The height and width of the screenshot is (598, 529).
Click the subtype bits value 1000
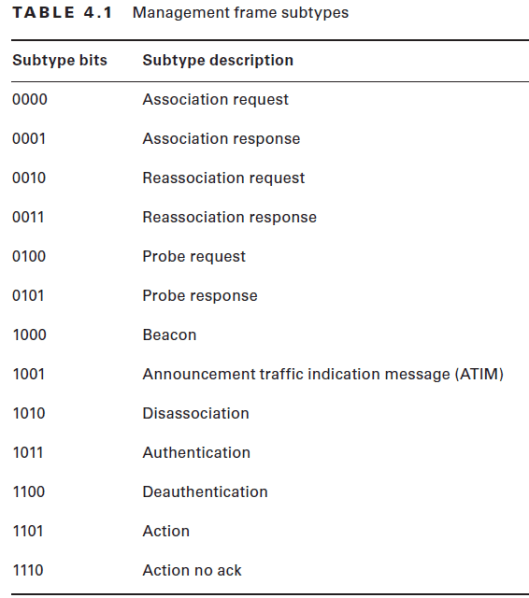click(30, 335)
